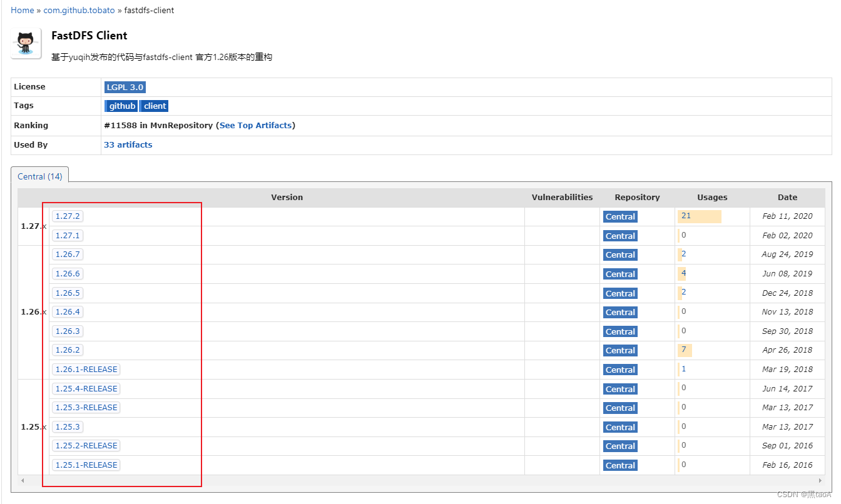This screenshot has width=841, height=504.
Task: Click the 1.26.x version group label
Action: tap(33, 311)
